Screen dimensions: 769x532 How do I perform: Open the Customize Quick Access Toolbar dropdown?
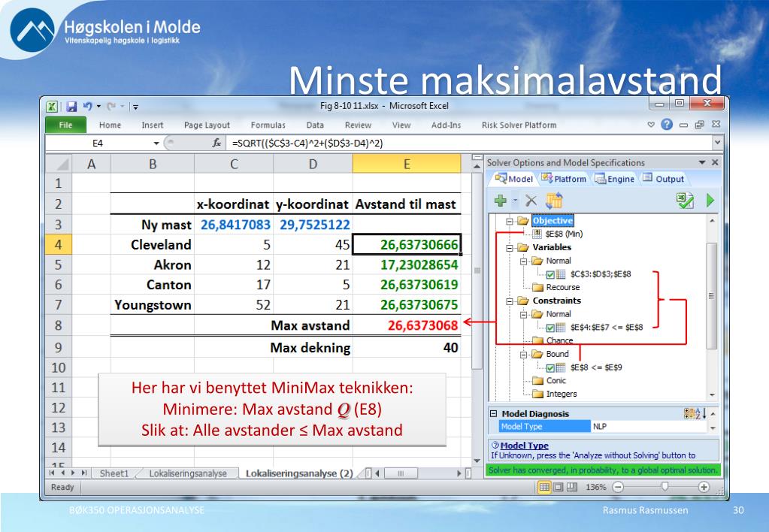pyautogui.click(x=135, y=107)
